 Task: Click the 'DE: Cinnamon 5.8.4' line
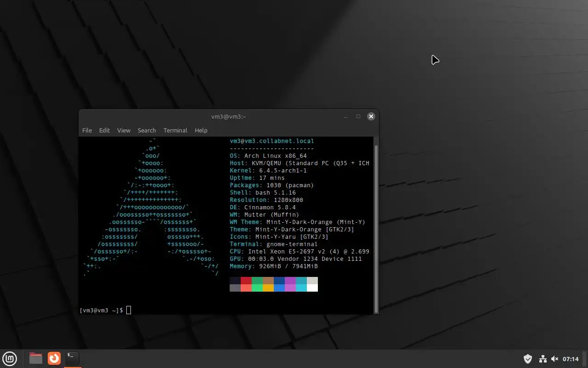coord(263,207)
